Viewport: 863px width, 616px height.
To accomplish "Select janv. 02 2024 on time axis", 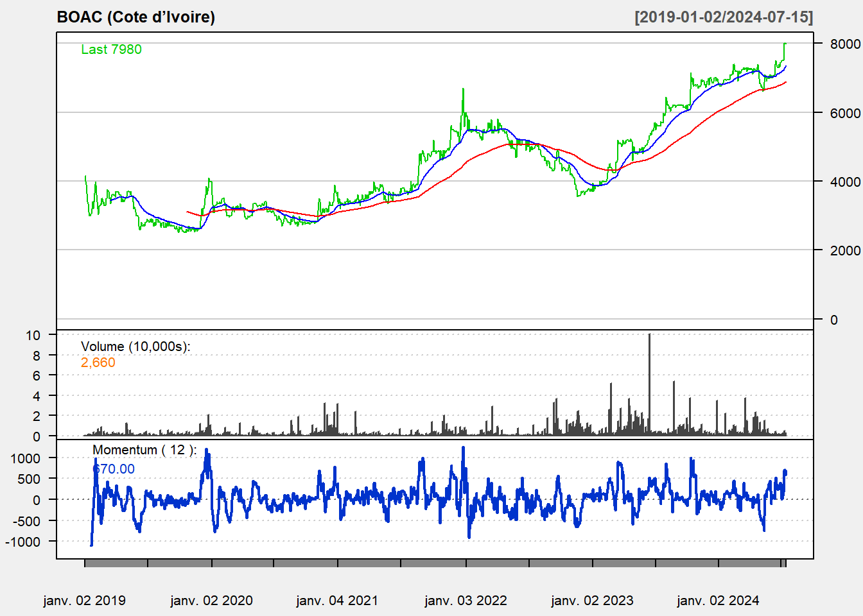I will pos(718,601).
